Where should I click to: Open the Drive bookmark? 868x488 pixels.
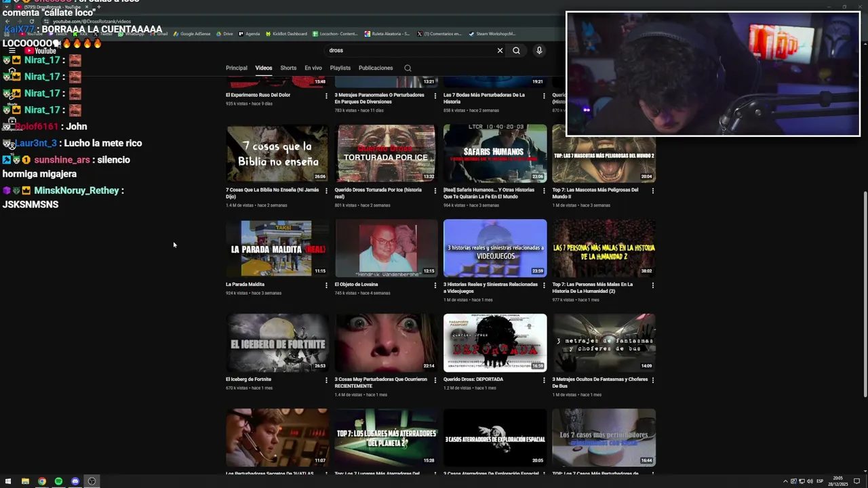tap(224, 34)
